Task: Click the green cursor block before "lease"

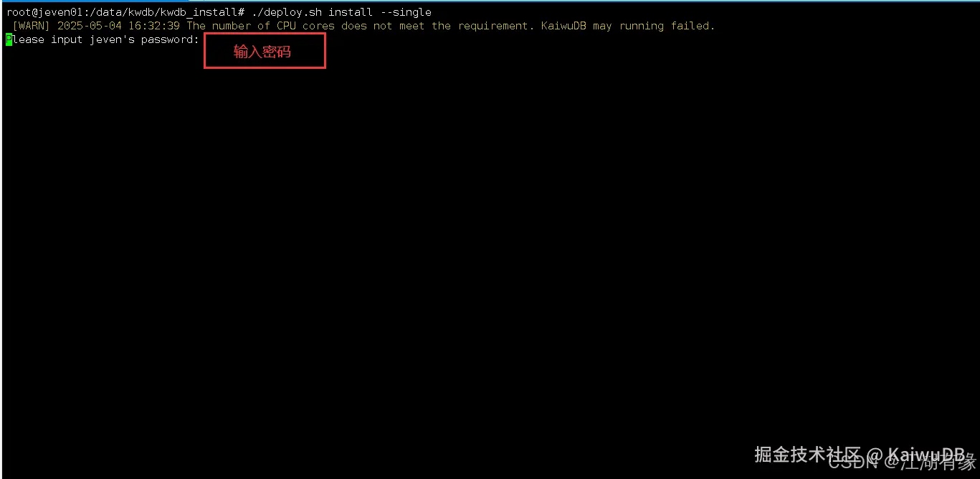Action: [x=9, y=39]
